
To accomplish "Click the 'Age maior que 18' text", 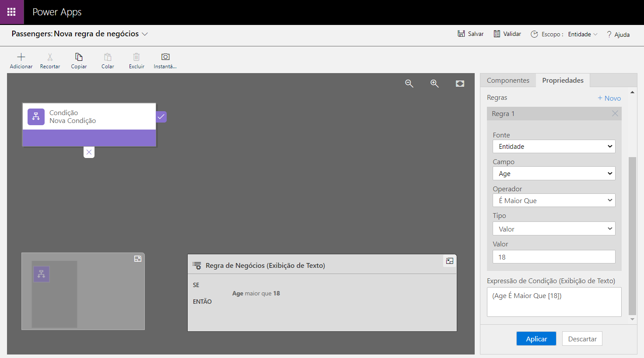I will [x=256, y=293].
